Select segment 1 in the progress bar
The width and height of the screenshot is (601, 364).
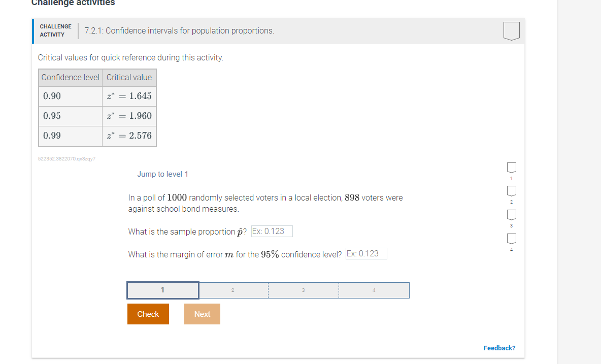click(162, 290)
